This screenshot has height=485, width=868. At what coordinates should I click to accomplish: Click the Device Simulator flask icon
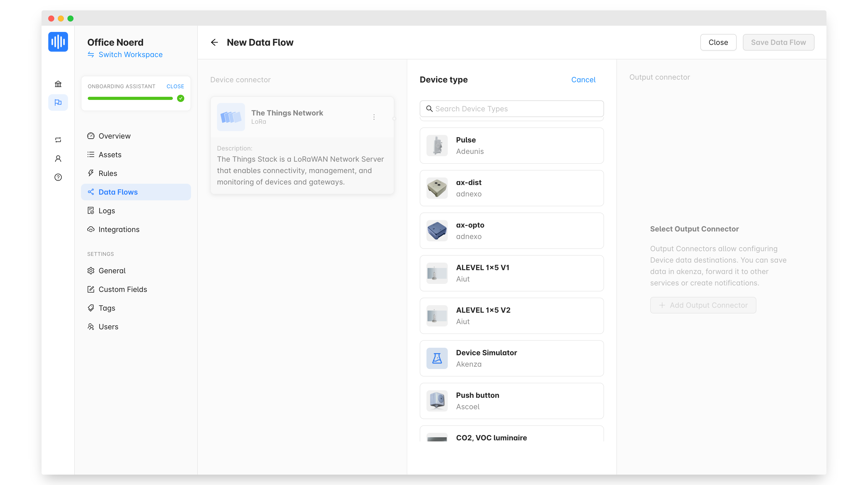437,358
